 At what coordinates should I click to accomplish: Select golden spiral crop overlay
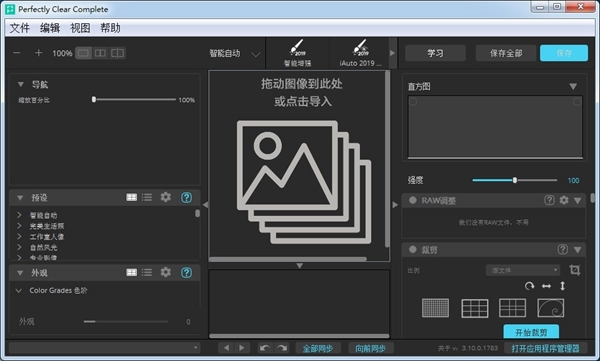(551, 308)
